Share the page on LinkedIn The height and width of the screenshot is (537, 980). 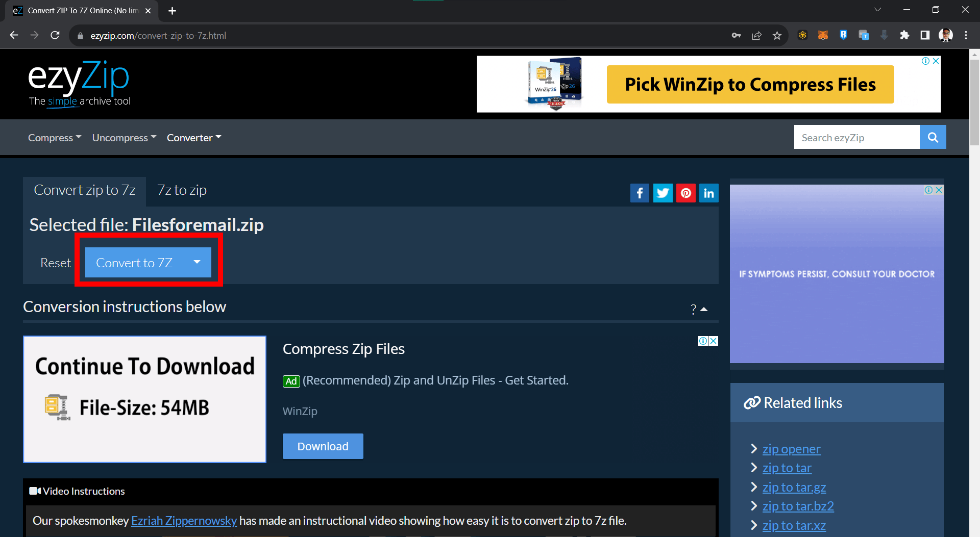click(708, 193)
